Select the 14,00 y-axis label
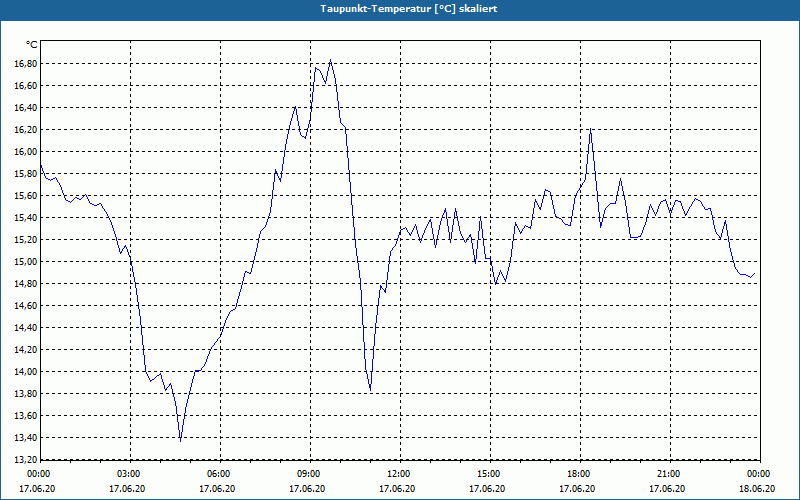Image resolution: width=800 pixels, height=500 pixels. click(26, 371)
